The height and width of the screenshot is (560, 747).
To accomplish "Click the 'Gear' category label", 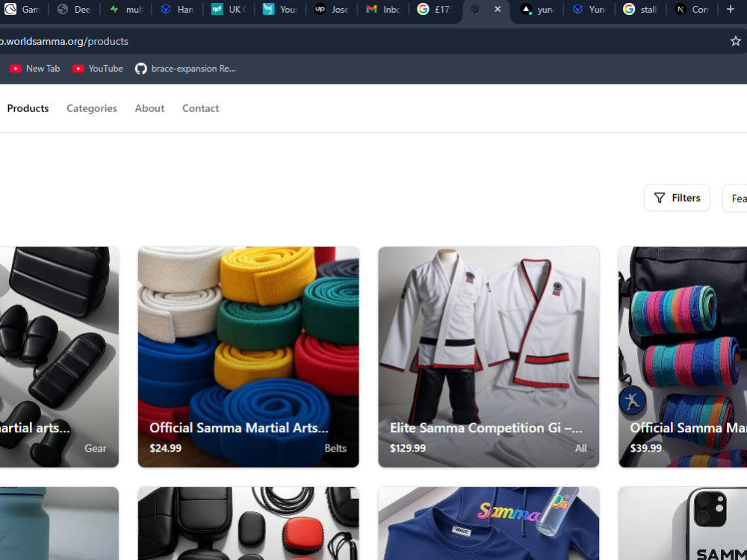I will tap(96, 449).
